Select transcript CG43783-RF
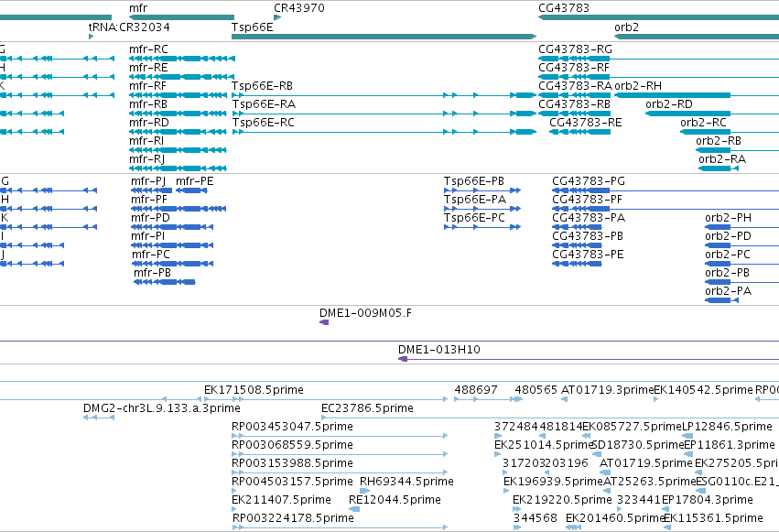 658,77
